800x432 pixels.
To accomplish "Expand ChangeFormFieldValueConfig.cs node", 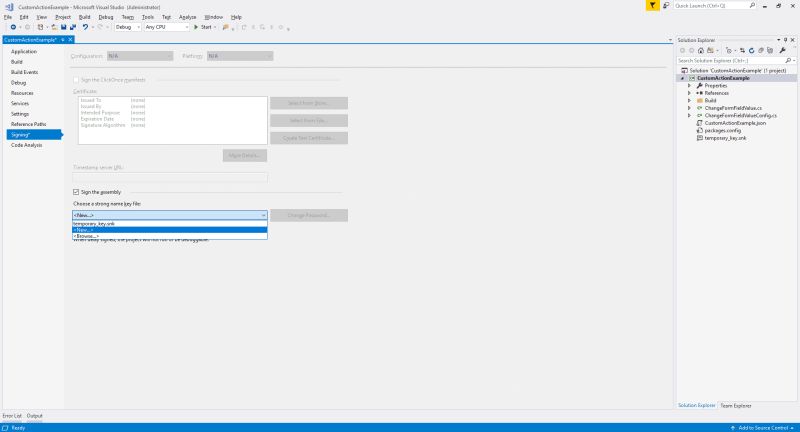I will click(x=689, y=116).
